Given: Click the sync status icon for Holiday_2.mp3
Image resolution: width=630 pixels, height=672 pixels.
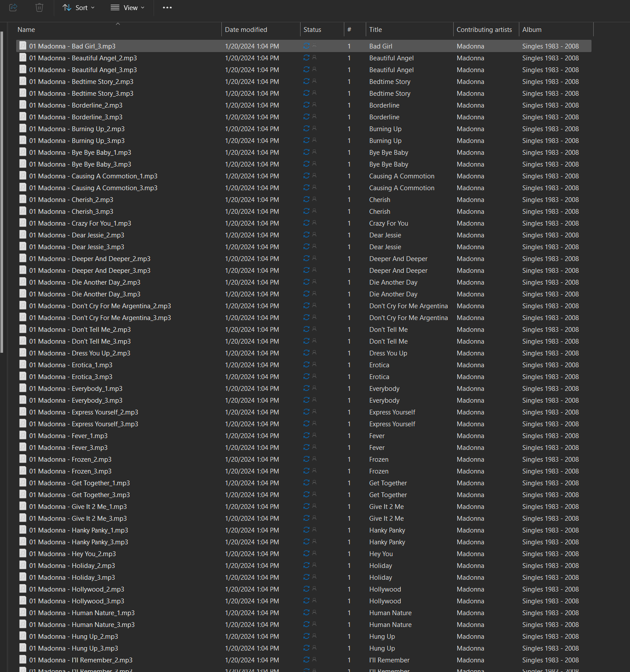Looking at the screenshot, I should point(306,565).
